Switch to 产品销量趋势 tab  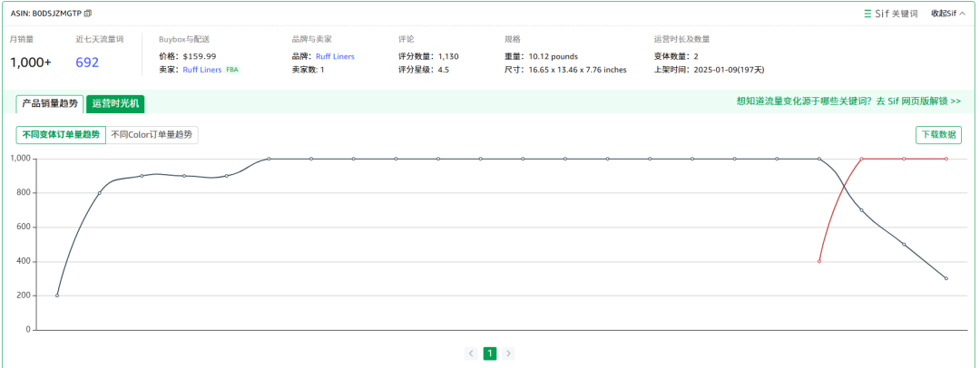click(49, 103)
